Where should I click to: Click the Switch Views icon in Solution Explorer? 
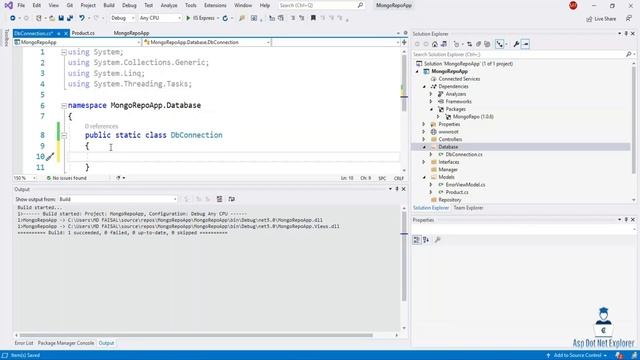click(444, 44)
